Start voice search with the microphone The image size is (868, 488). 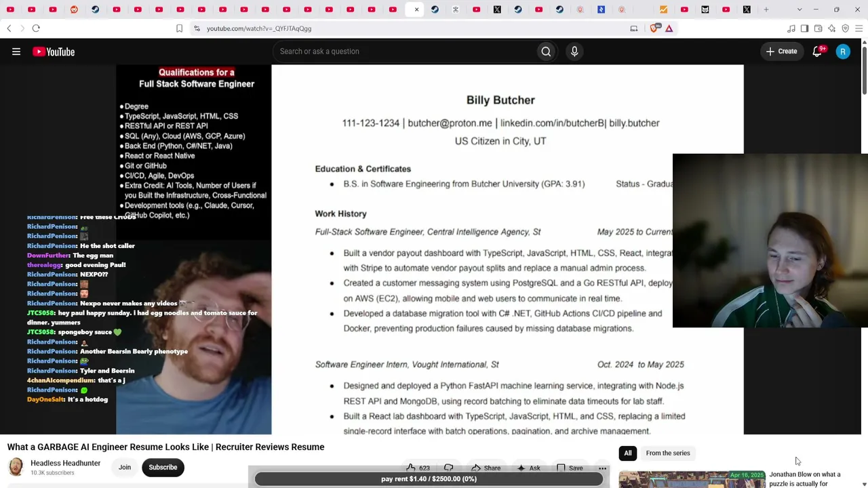coord(574,52)
